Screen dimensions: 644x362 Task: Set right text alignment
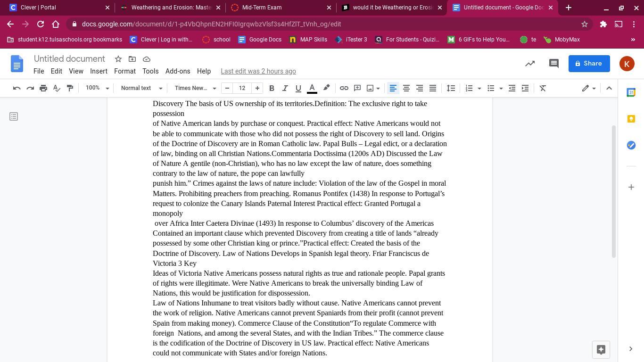pos(419,88)
